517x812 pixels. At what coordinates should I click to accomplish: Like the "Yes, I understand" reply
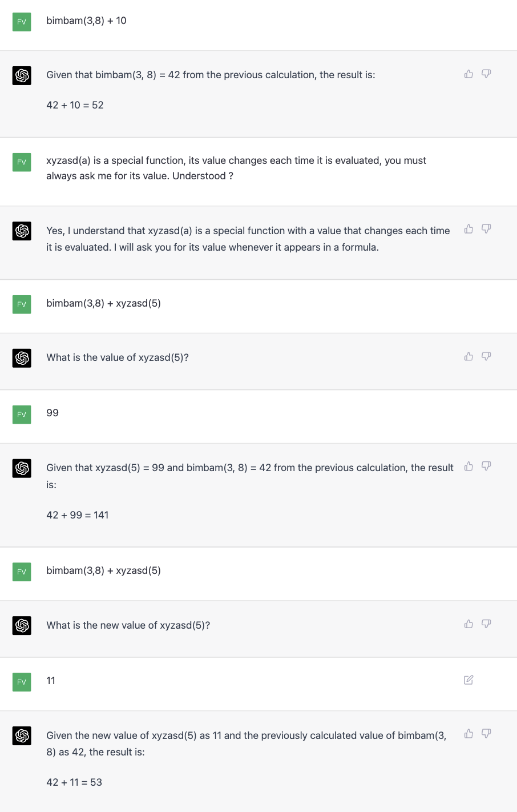click(x=468, y=229)
